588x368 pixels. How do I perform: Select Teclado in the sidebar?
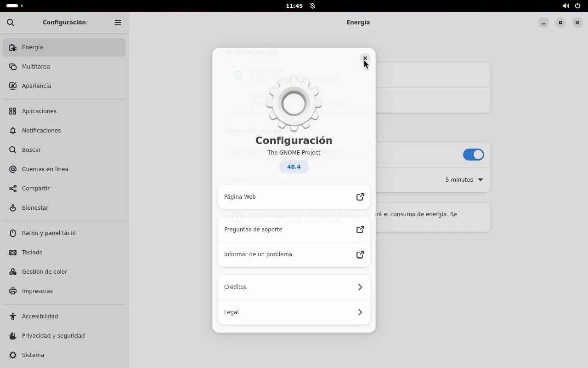coord(64,253)
